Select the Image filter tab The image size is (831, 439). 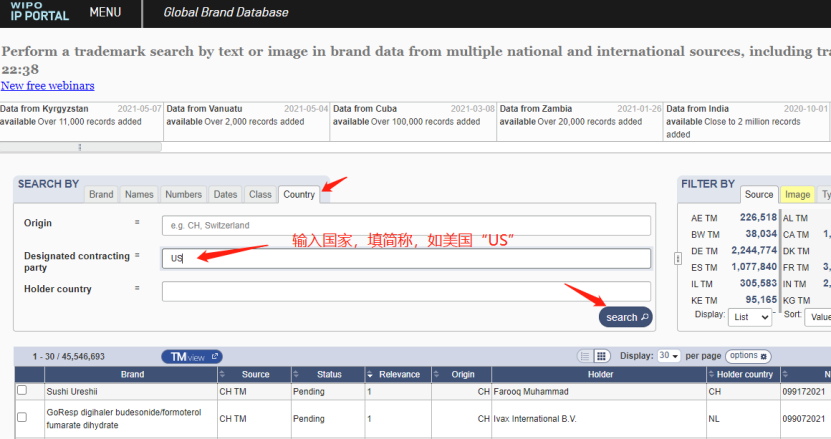pos(797,194)
